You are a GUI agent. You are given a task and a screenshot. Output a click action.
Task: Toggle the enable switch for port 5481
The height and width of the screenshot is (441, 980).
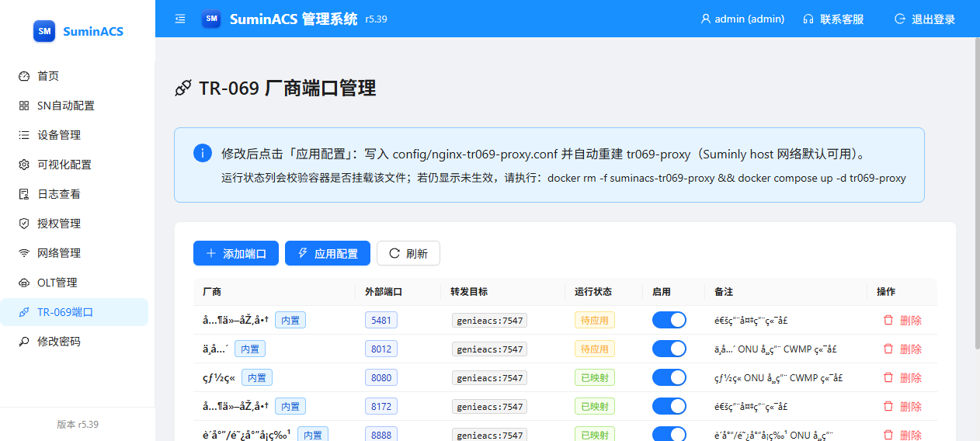coord(669,320)
